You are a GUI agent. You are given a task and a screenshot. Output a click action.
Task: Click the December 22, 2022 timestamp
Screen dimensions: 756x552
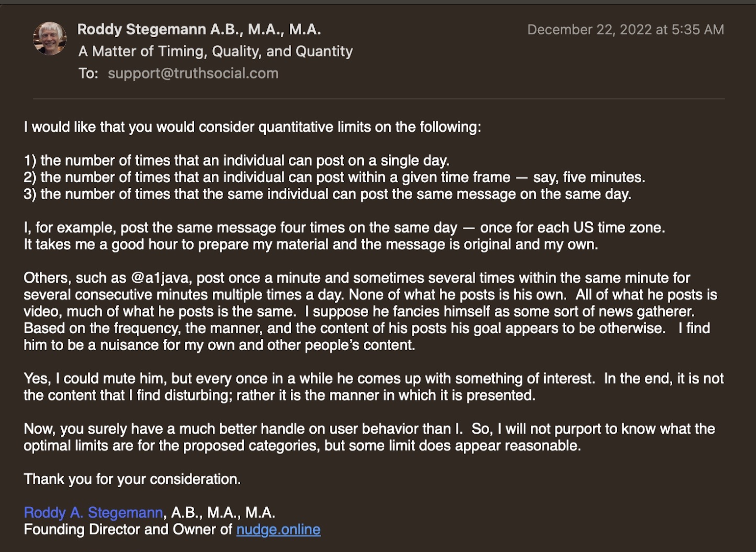coord(625,30)
